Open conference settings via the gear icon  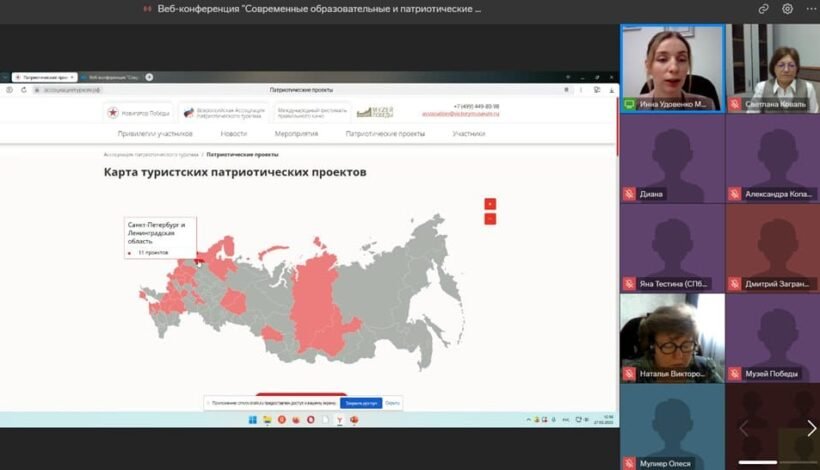click(787, 9)
